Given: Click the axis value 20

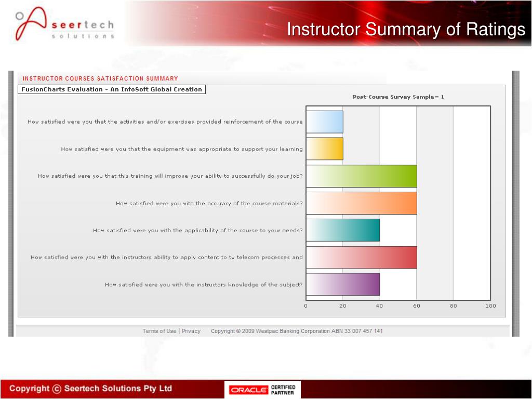Looking at the screenshot, I should pos(343,305).
